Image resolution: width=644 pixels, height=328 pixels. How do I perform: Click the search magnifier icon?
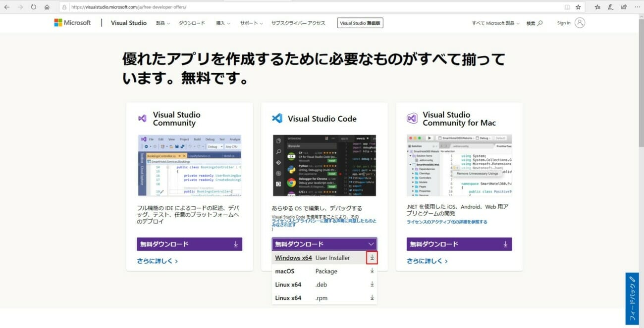(540, 23)
